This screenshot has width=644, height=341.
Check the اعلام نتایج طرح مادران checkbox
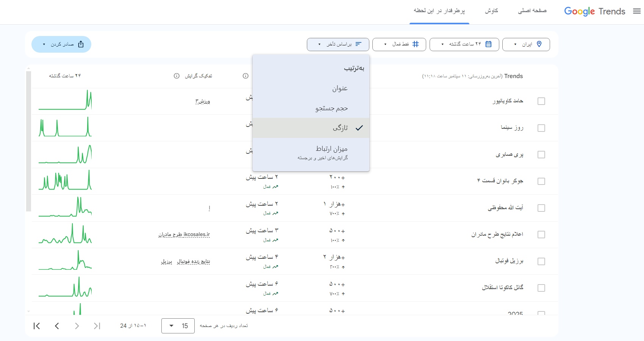tap(541, 235)
